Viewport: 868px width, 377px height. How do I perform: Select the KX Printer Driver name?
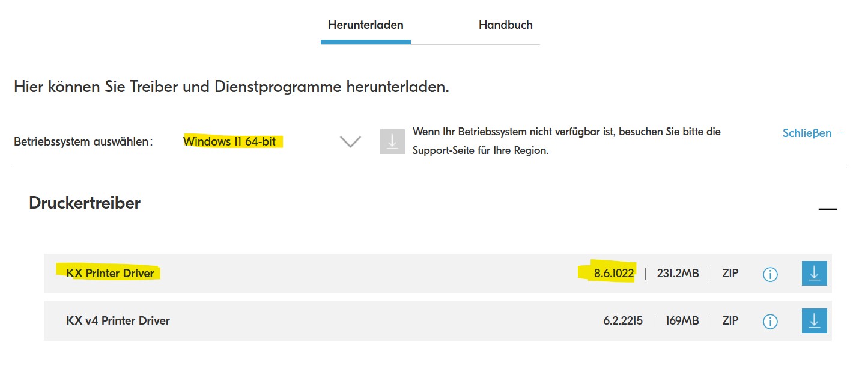pyautogui.click(x=110, y=274)
